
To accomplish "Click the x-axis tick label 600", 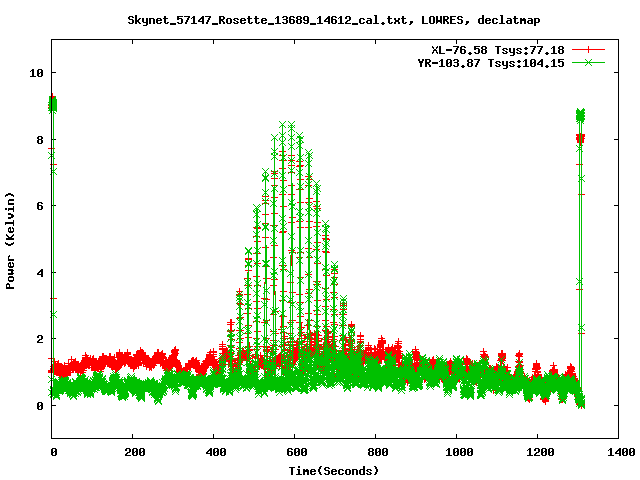I will click(296, 452).
